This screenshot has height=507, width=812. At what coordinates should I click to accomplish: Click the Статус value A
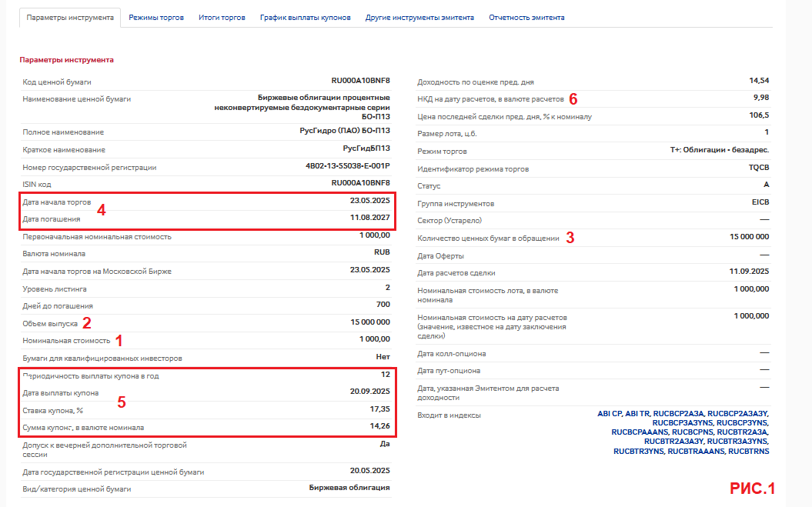pyautogui.click(x=767, y=185)
